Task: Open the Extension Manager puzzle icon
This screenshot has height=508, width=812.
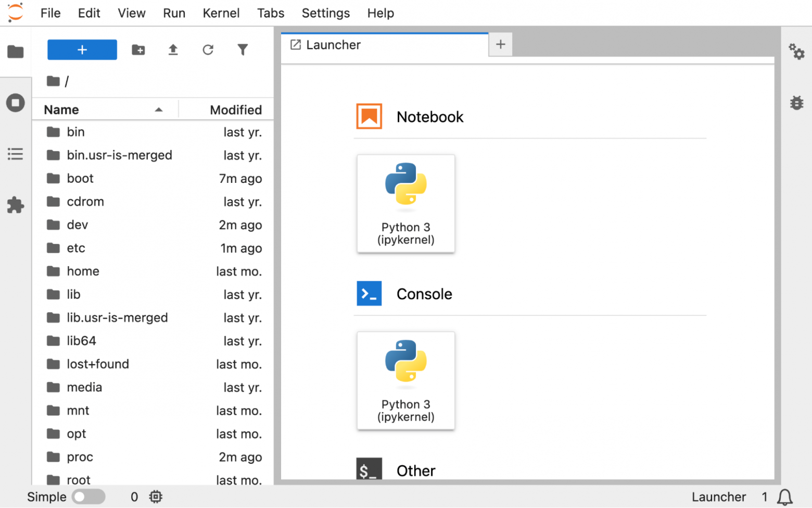Action: [x=16, y=205]
